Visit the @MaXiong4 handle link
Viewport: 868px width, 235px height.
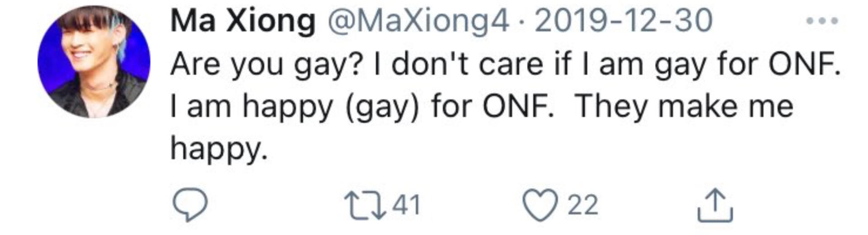(418, 21)
